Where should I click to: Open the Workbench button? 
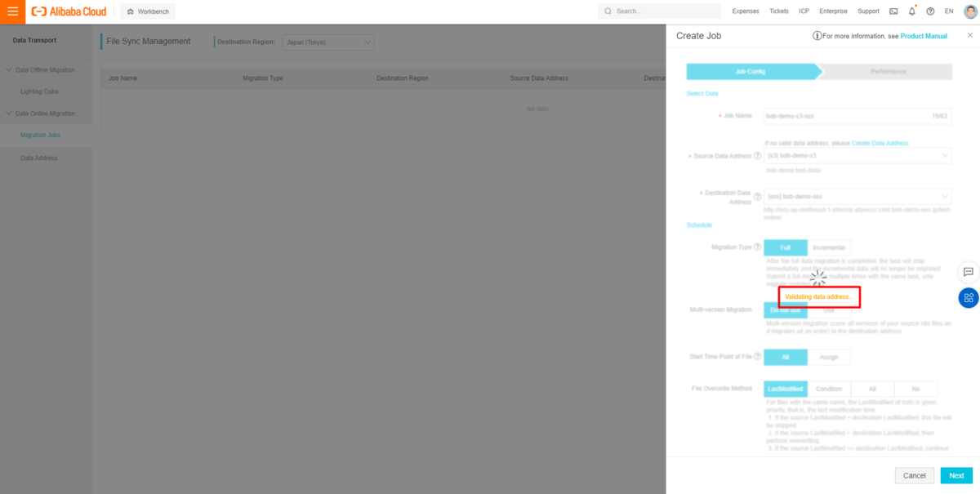coord(148,11)
